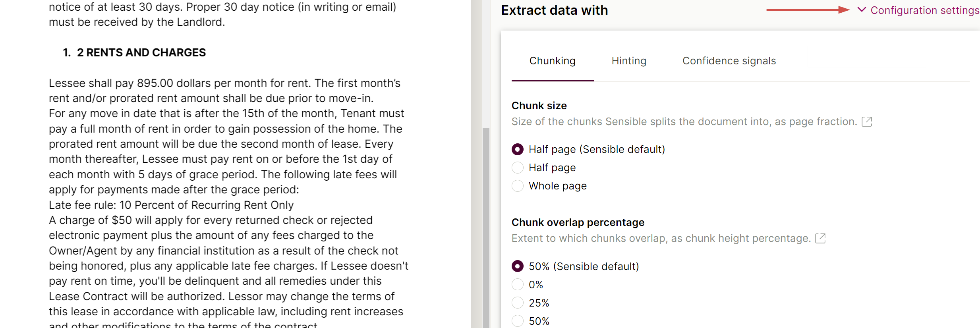Click the Late fee rule line
980x328 pixels.
[x=171, y=205]
